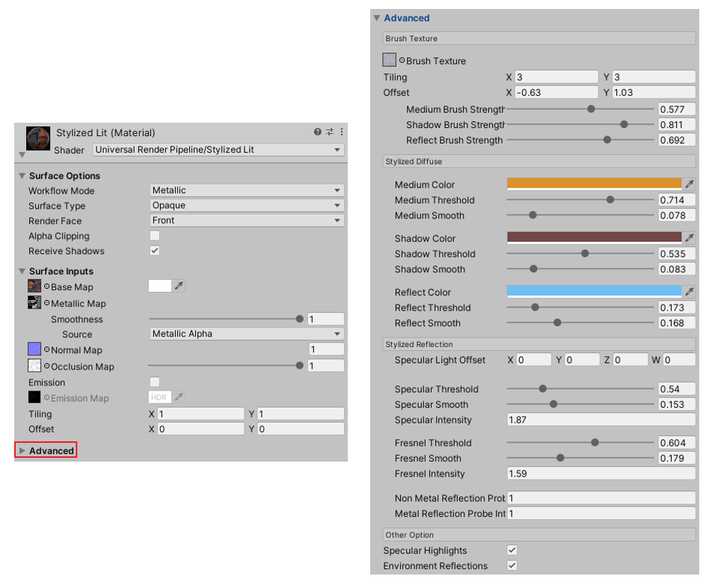Click the Emission HDR color field
Screen dimensions: 712x588
tap(160, 397)
